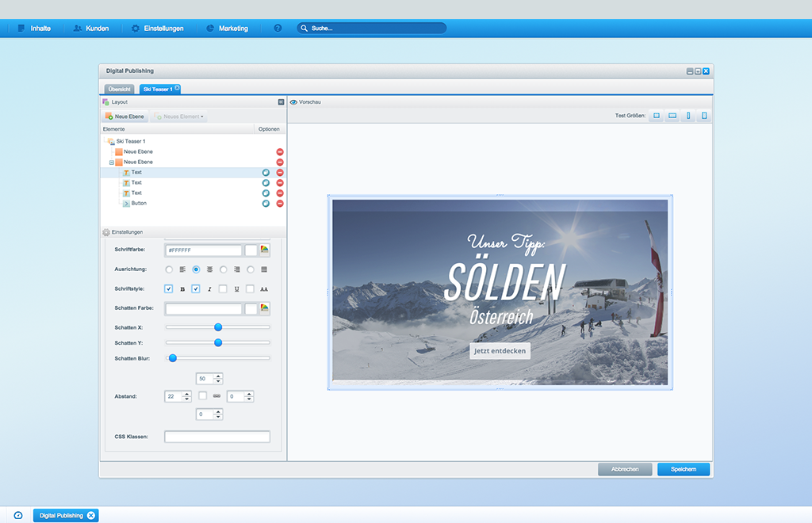The width and height of the screenshot is (812, 523).
Task: Select the Ski Teaser 1 tab
Action: tap(158, 89)
